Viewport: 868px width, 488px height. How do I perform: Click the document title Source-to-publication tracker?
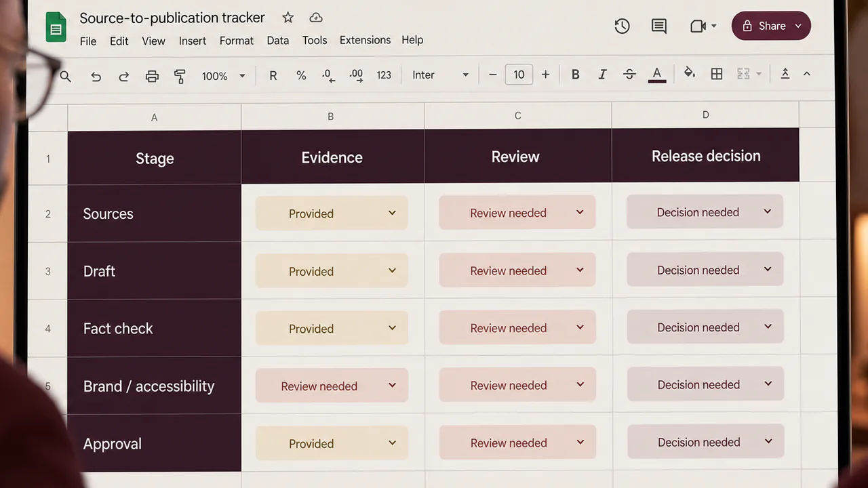point(172,18)
